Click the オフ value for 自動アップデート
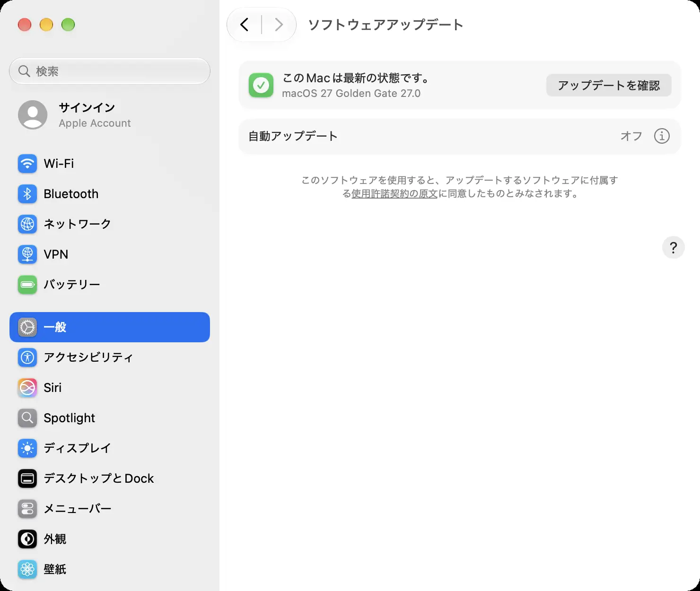The height and width of the screenshot is (591, 700). pos(631,136)
